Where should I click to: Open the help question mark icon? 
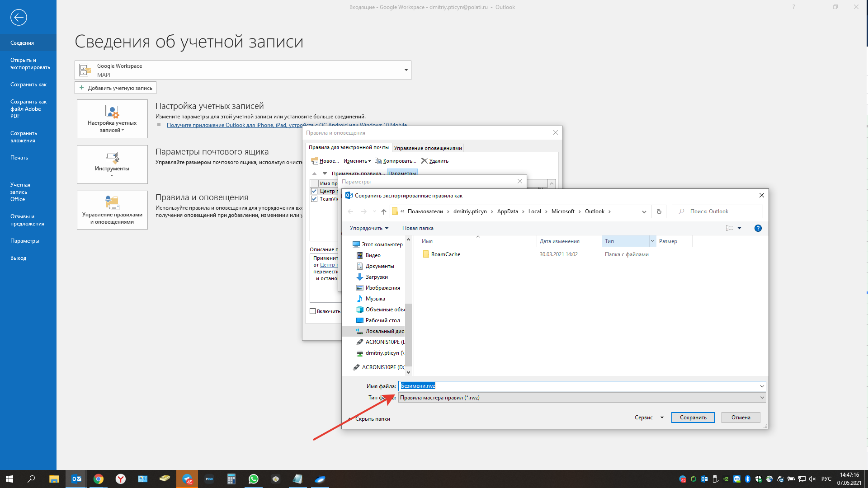[758, 228]
